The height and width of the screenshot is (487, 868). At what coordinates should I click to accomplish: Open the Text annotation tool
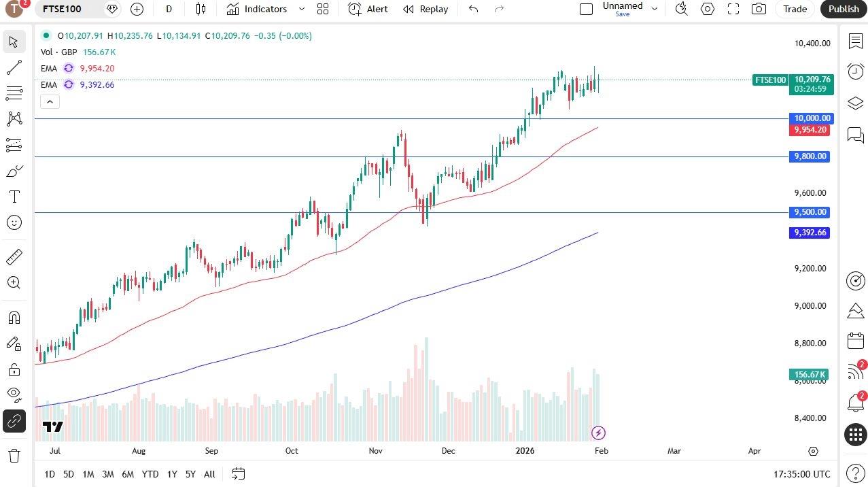pos(14,196)
